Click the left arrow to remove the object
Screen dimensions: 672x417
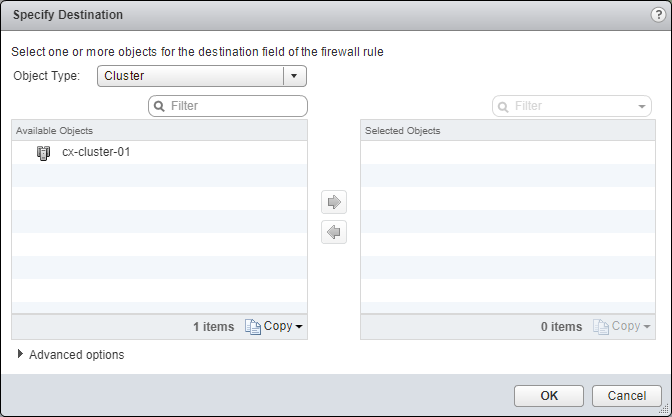[334, 232]
